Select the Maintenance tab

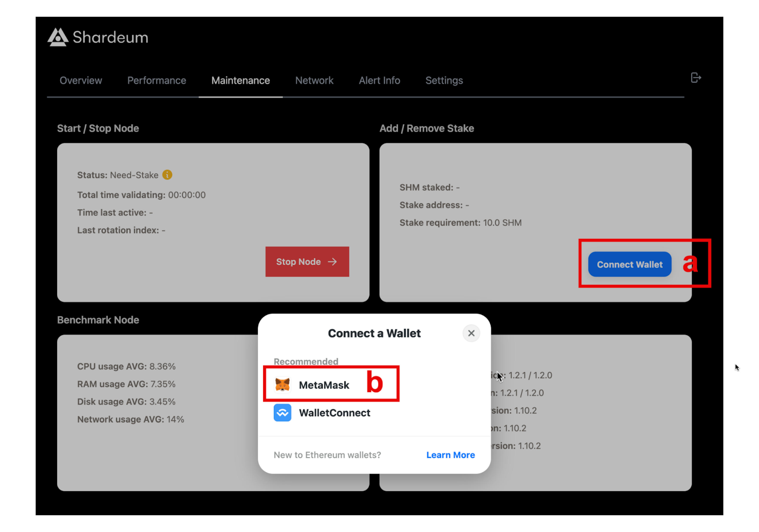point(241,80)
